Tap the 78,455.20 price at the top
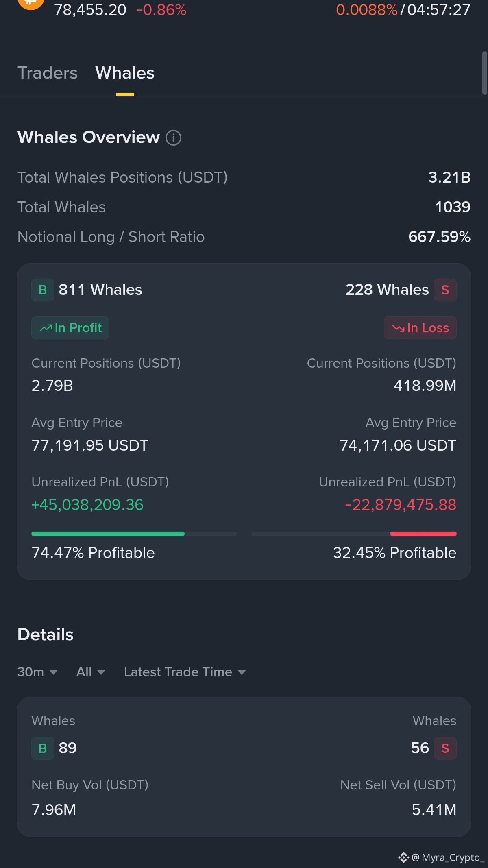This screenshot has height=868, width=488. coord(90,10)
